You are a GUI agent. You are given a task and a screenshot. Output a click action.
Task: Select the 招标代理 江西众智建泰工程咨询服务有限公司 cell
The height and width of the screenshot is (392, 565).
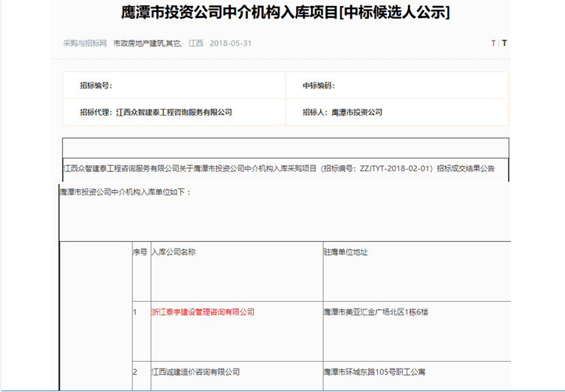pos(174,112)
